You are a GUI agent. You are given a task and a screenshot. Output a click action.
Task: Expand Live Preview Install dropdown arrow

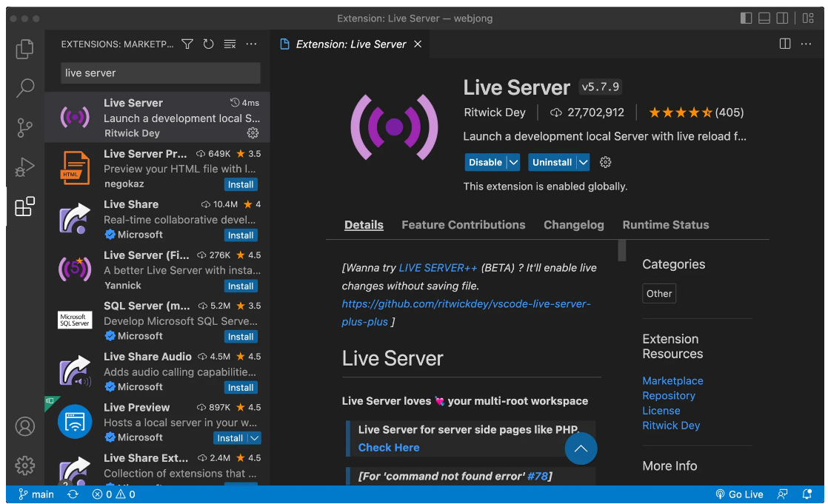pos(255,438)
